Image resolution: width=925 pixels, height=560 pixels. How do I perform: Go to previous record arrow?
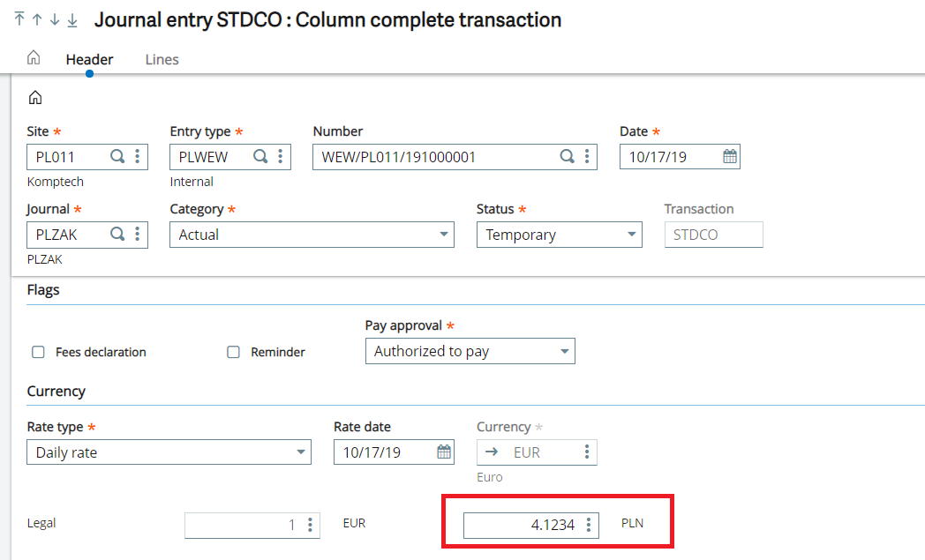click(37, 19)
